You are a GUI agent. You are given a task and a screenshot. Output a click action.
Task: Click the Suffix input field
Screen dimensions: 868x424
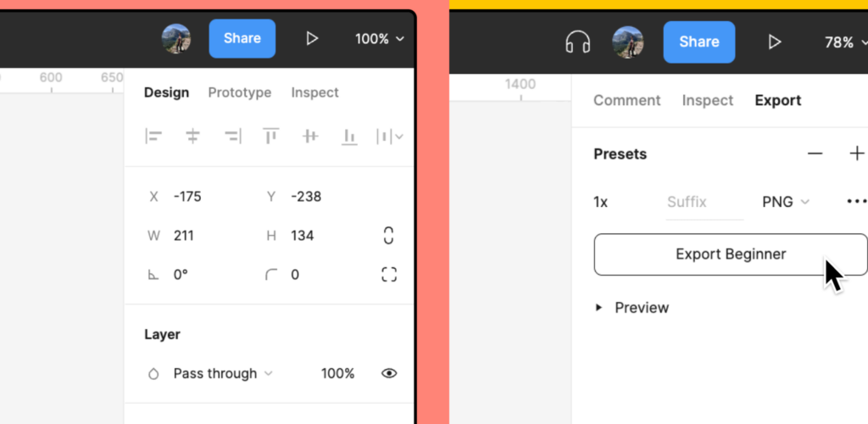(x=704, y=202)
